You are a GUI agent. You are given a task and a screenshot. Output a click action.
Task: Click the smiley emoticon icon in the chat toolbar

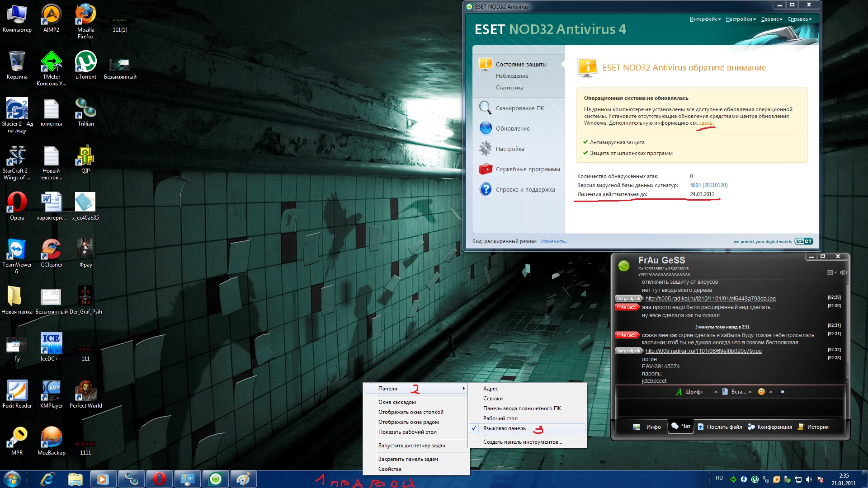[761, 392]
